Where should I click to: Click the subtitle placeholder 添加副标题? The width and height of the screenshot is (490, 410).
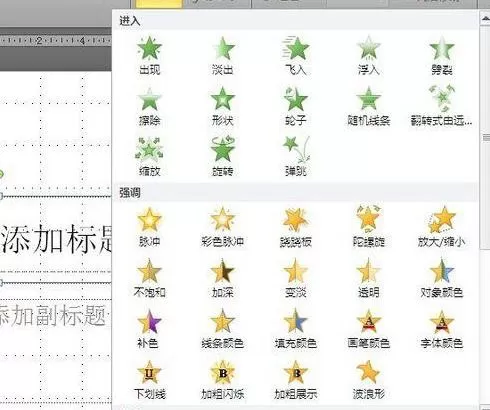click(x=53, y=315)
